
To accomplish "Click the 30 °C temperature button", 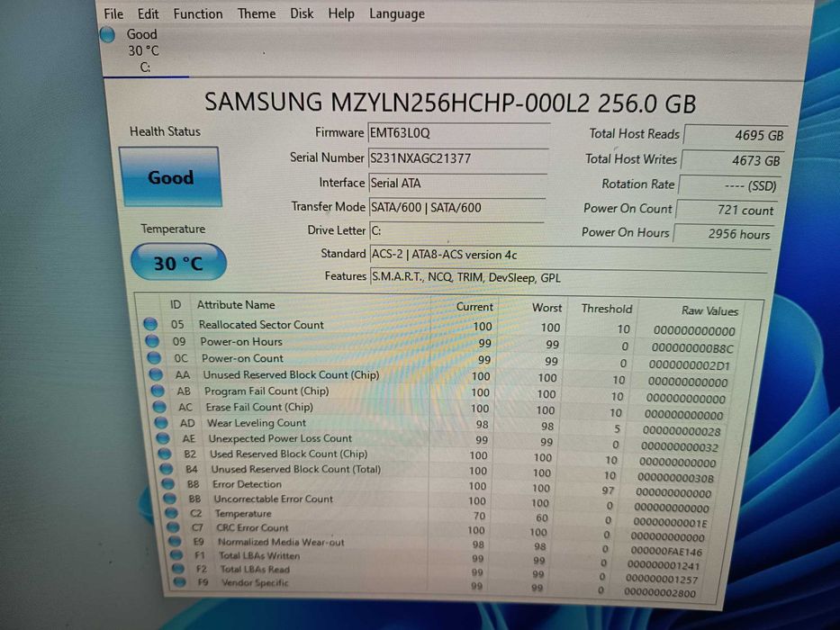I will [178, 263].
